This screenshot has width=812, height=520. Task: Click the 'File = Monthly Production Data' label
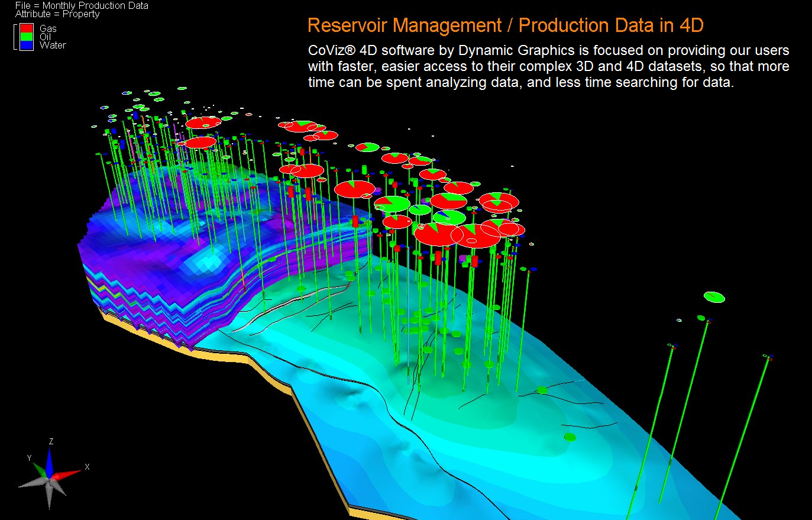click(x=82, y=5)
